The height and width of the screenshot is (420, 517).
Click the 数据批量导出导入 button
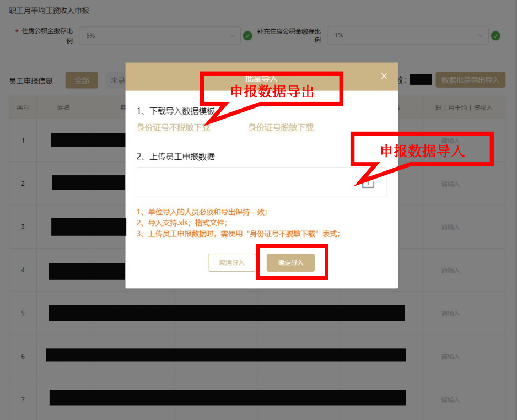(470, 79)
